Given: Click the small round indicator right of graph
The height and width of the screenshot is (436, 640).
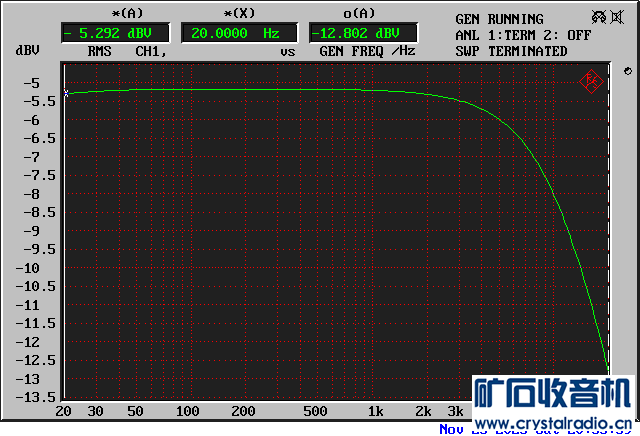Looking at the screenshot, I should tap(628, 71).
